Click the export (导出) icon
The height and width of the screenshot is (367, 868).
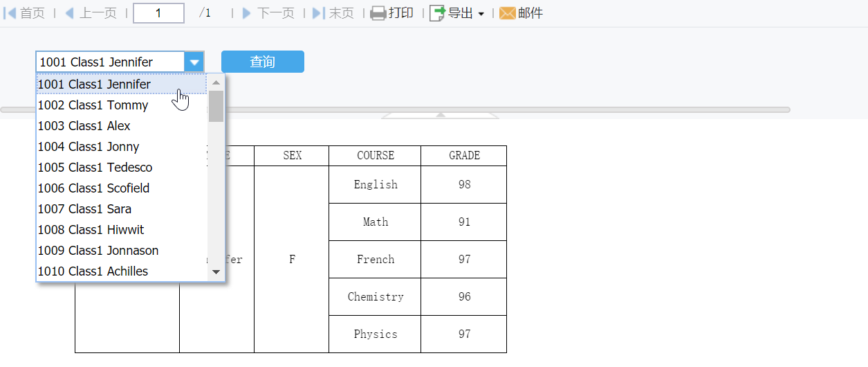437,13
